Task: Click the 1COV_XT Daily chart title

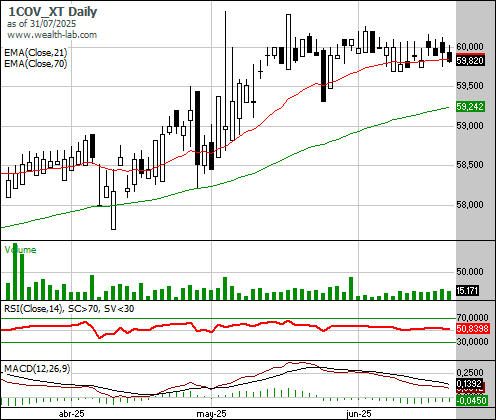Action: tap(52, 12)
